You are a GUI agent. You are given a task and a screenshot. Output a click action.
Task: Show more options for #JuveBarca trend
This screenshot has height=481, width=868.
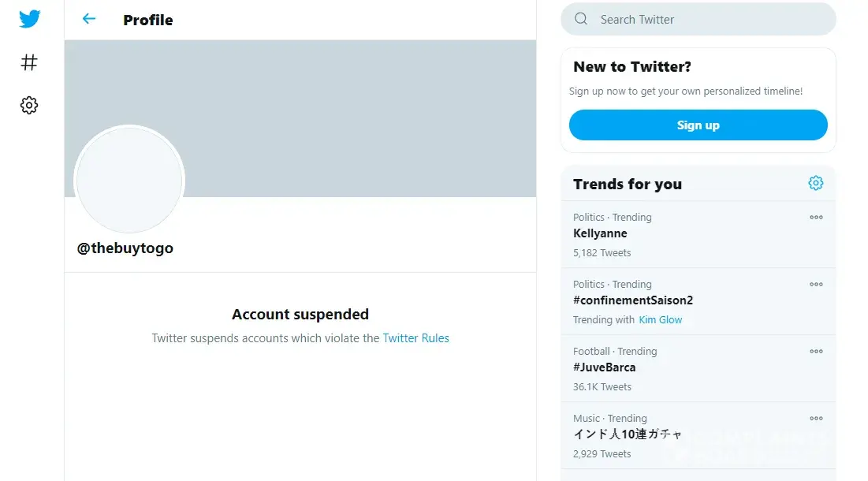click(816, 352)
